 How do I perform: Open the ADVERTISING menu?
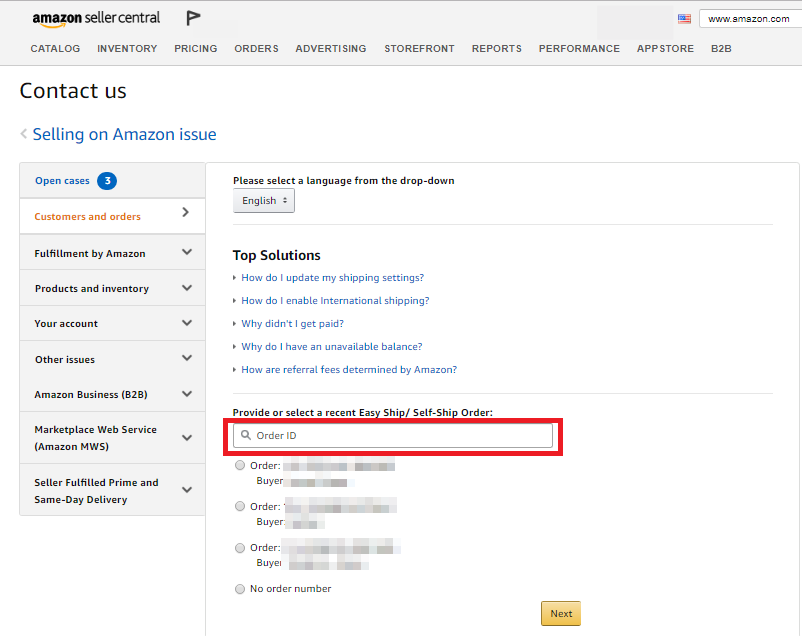pos(331,49)
